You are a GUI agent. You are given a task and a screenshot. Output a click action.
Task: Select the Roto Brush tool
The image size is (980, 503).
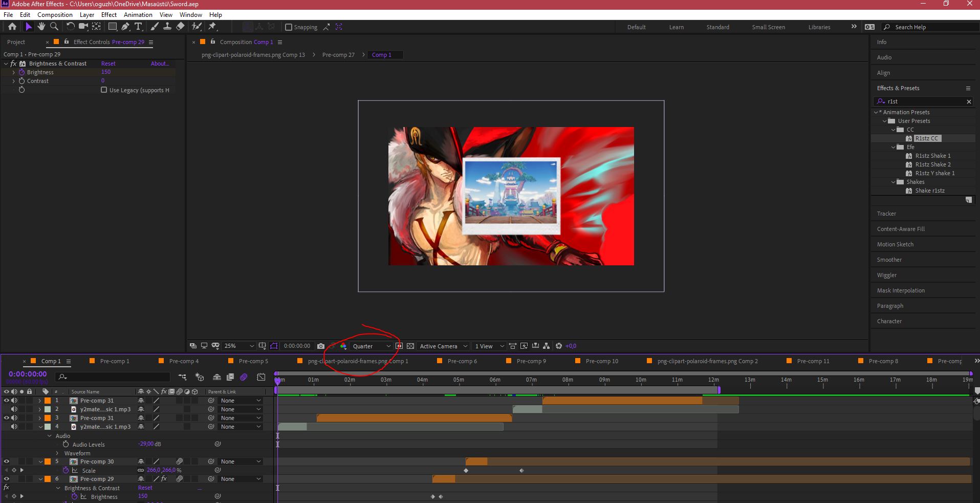(197, 27)
